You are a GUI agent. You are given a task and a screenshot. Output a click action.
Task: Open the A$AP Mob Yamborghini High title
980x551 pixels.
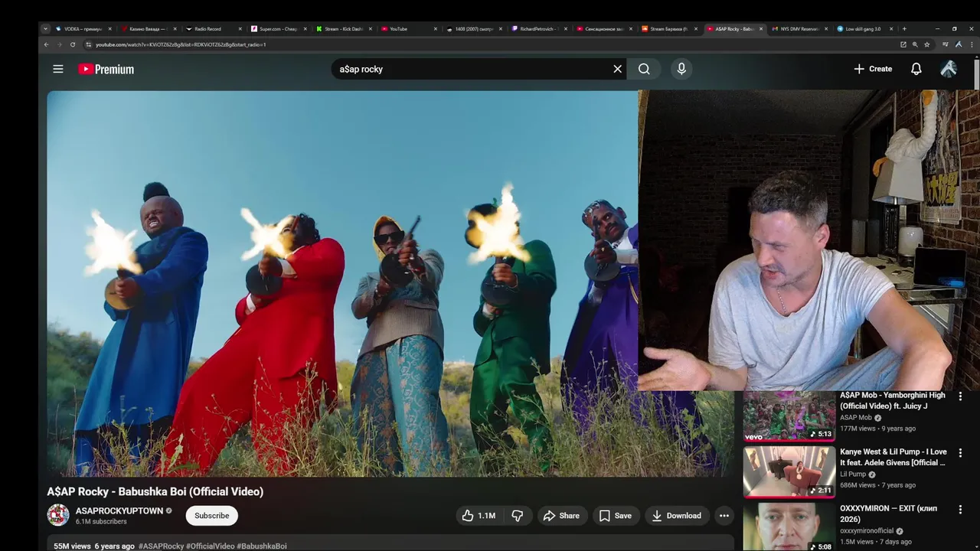point(893,400)
